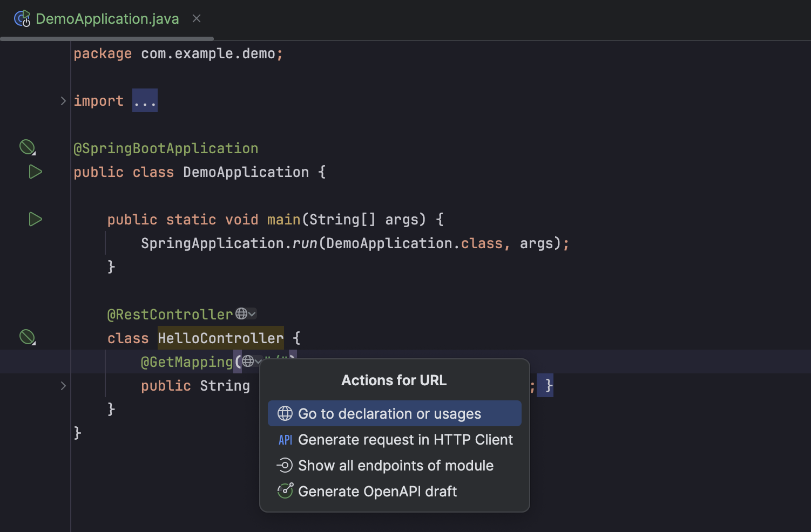
Task: Run the DemoApplication class from the gutter
Action: 35,172
